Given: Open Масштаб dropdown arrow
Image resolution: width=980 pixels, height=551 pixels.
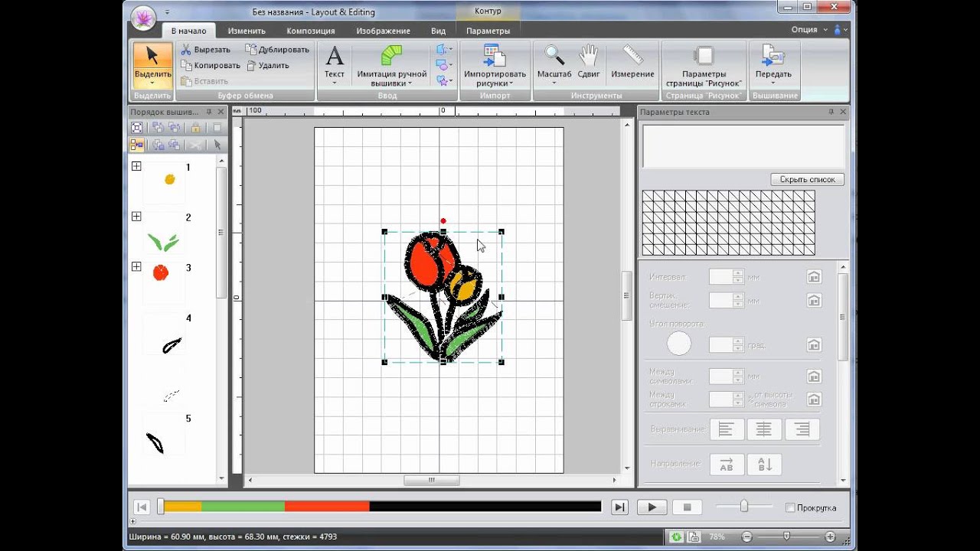Looking at the screenshot, I should click(x=554, y=83).
